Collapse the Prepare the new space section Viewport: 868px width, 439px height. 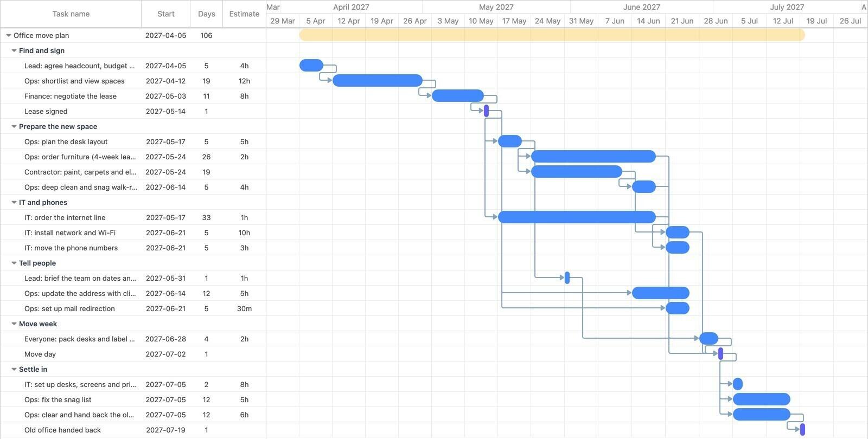pos(14,126)
